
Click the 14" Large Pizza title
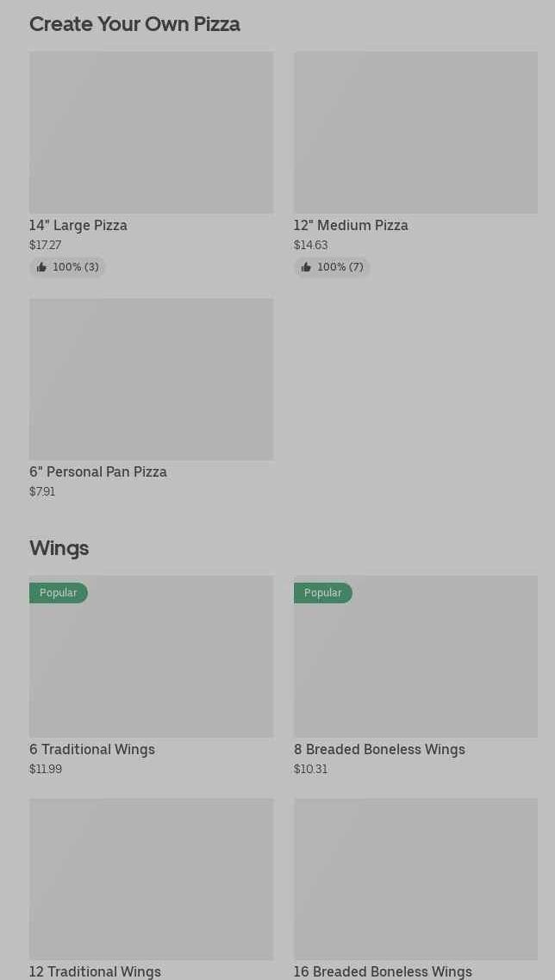78,225
